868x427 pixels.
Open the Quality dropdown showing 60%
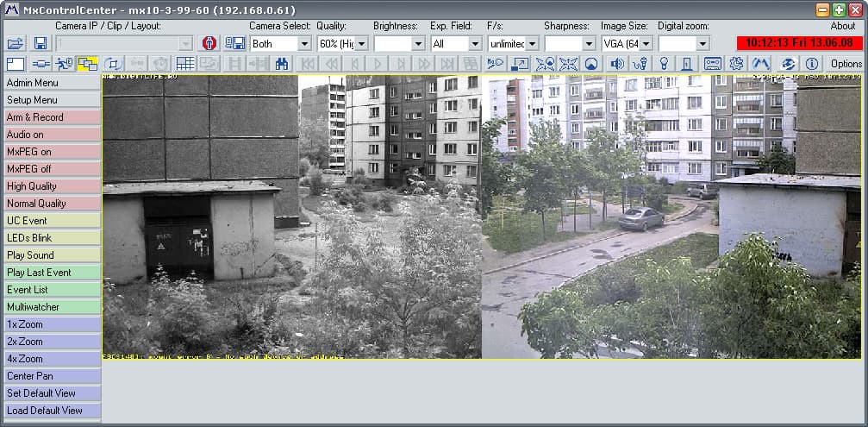[x=343, y=44]
